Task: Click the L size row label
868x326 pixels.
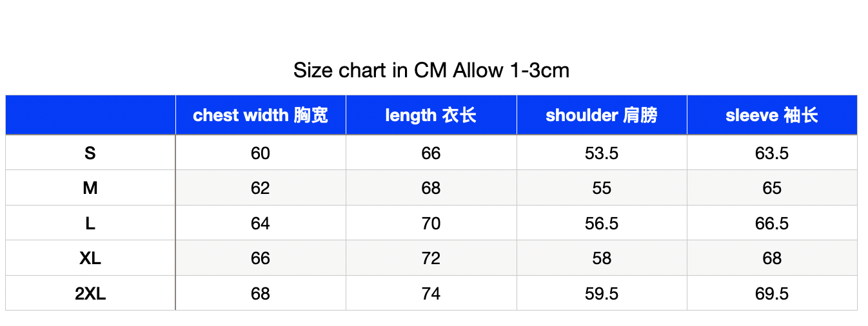Action: click(90, 223)
